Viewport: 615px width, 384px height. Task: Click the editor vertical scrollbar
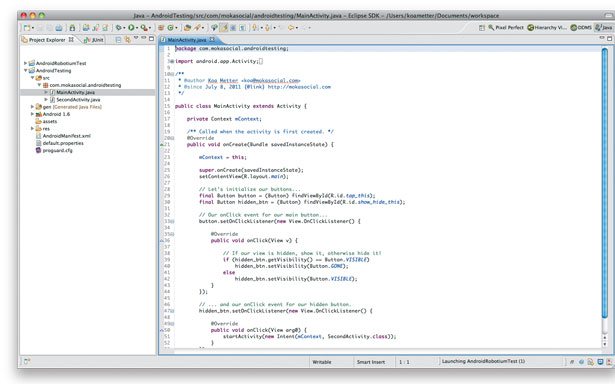(604, 183)
